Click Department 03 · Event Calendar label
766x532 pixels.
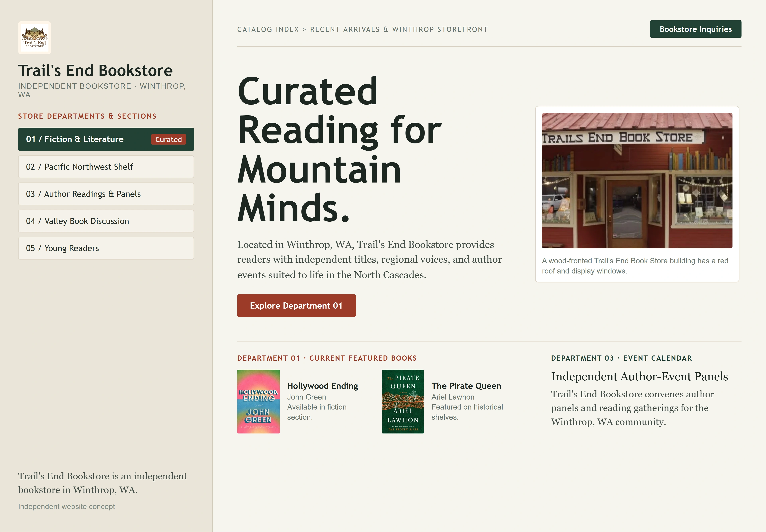click(x=621, y=358)
